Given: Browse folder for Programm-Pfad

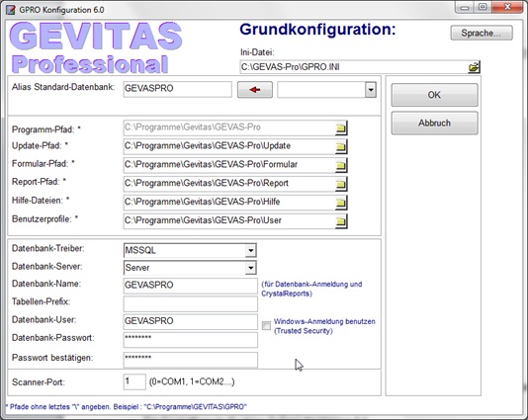Looking at the screenshot, I should [x=341, y=128].
